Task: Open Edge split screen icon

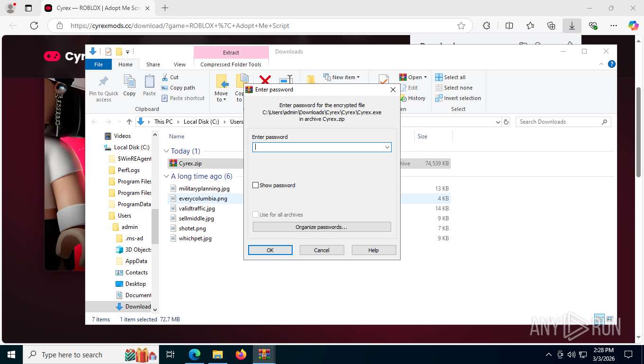Action: point(509,26)
